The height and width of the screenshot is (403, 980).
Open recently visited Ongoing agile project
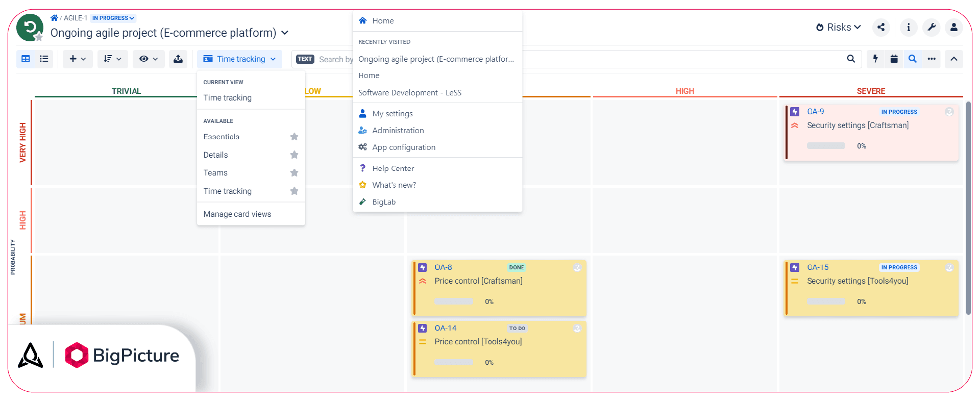click(437, 59)
